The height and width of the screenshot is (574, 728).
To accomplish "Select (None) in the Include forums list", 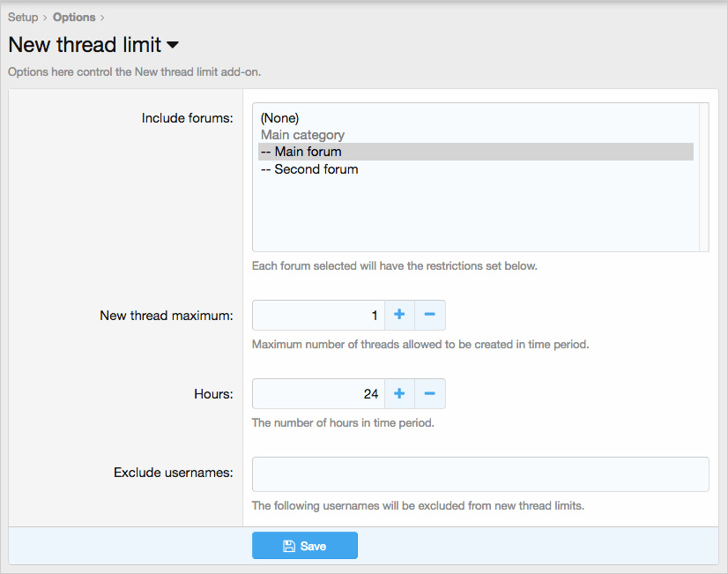I will pyautogui.click(x=280, y=117).
